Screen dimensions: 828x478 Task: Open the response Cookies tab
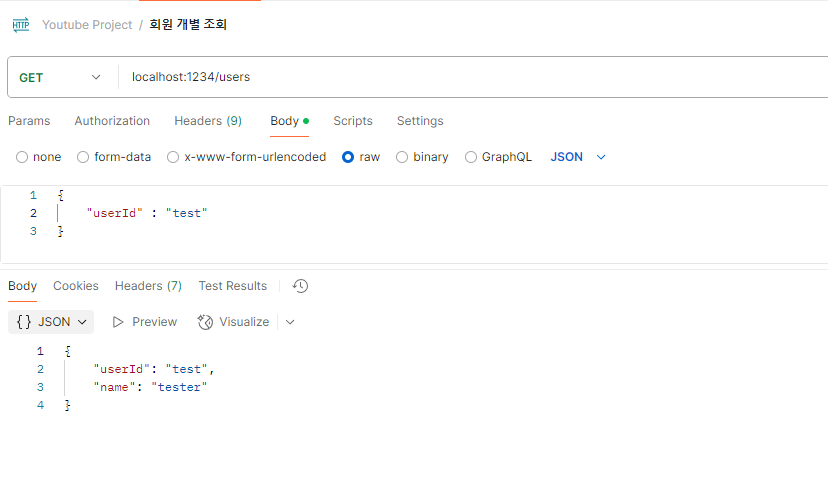76,286
